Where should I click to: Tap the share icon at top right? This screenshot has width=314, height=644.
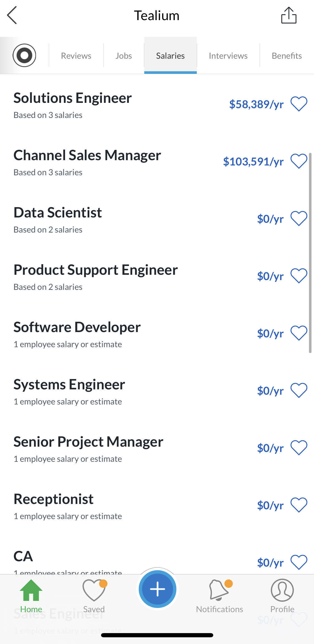(x=289, y=15)
